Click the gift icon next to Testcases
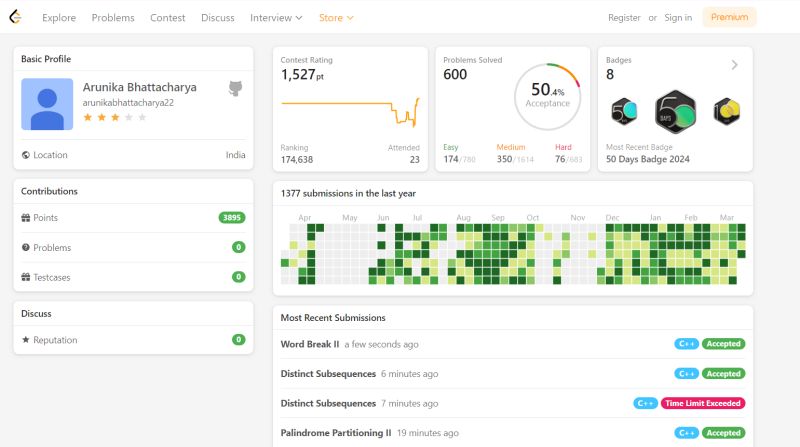 click(26, 277)
